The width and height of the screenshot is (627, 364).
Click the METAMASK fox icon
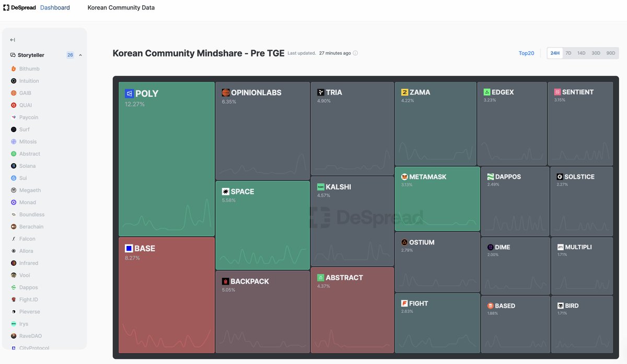click(x=404, y=177)
